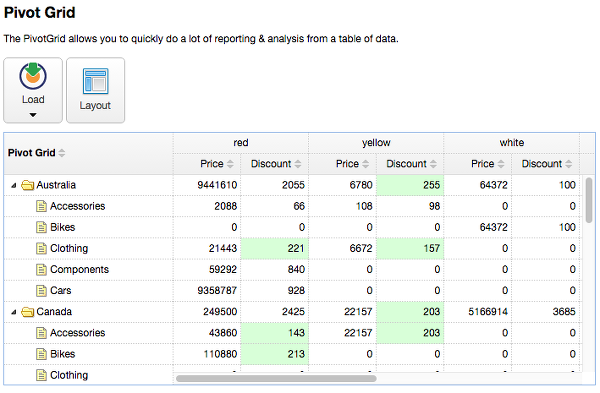
Task: Select the Accessories row under Canada
Action: tap(292, 333)
